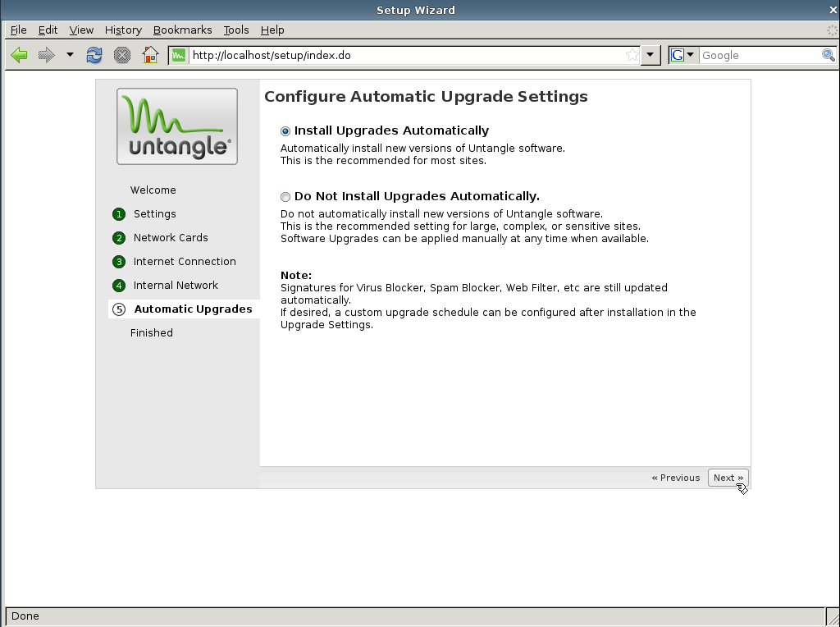
Task: Open the History menu
Action: tap(123, 30)
